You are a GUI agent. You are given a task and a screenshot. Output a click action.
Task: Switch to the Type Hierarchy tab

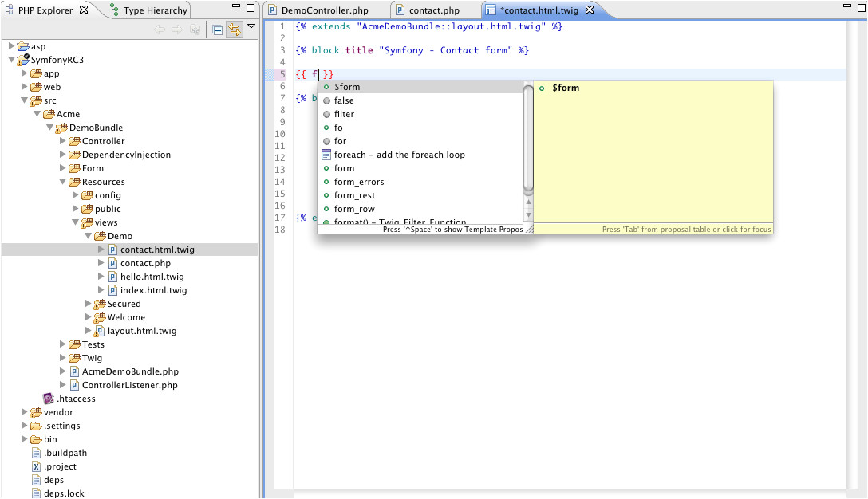point(149,10)
